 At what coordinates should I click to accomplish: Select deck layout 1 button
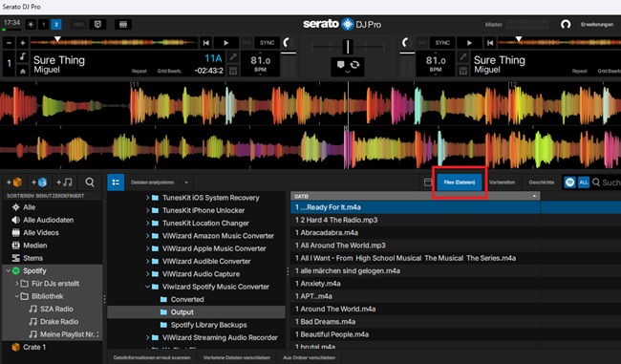[x=44, y=25]
